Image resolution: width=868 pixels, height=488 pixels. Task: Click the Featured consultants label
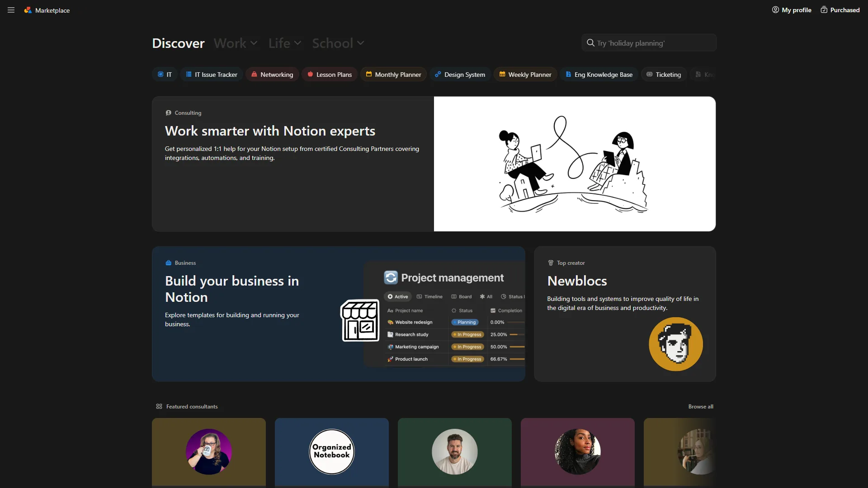192,407
